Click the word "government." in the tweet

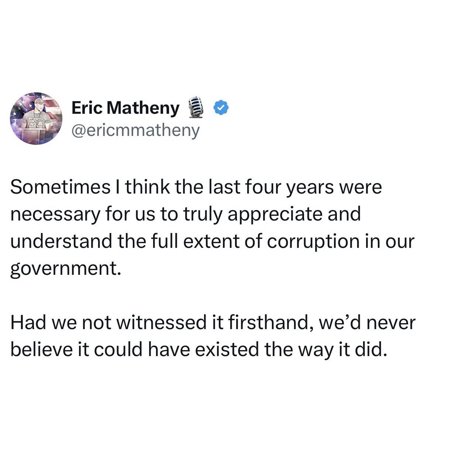(65, 269)
